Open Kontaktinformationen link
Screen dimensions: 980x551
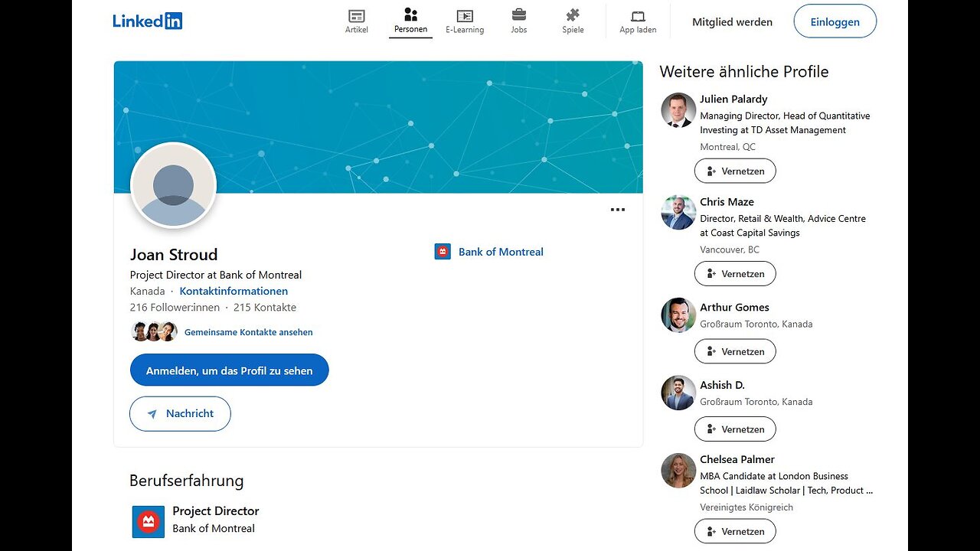click(234, 291)
